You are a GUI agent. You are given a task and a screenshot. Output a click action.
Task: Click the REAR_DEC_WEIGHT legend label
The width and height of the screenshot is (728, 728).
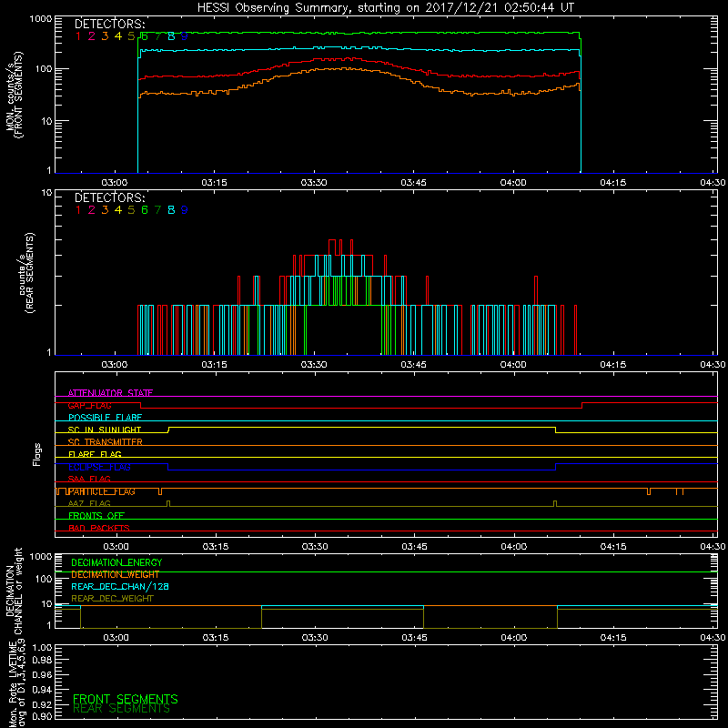click(112, 599)
